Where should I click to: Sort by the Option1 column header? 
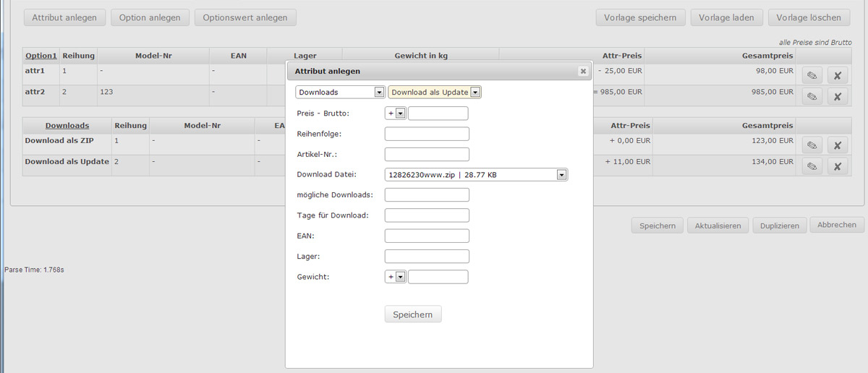41,56
